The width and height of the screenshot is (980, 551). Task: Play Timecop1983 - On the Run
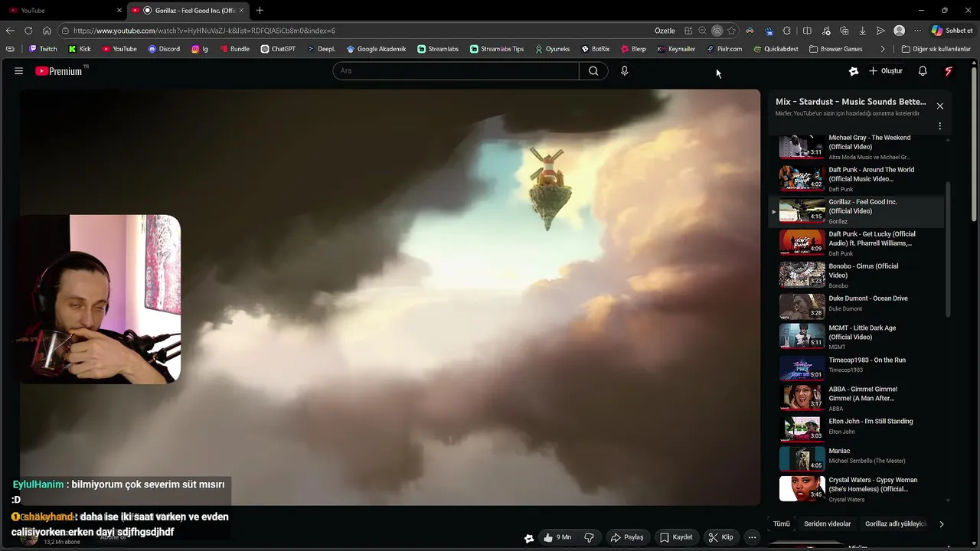click(x=856, y=368)
